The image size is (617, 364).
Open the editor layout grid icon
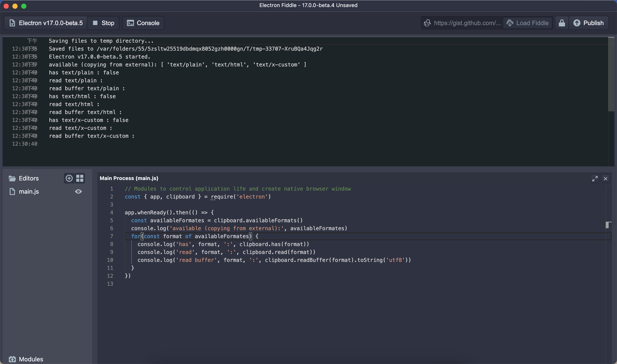80,178
